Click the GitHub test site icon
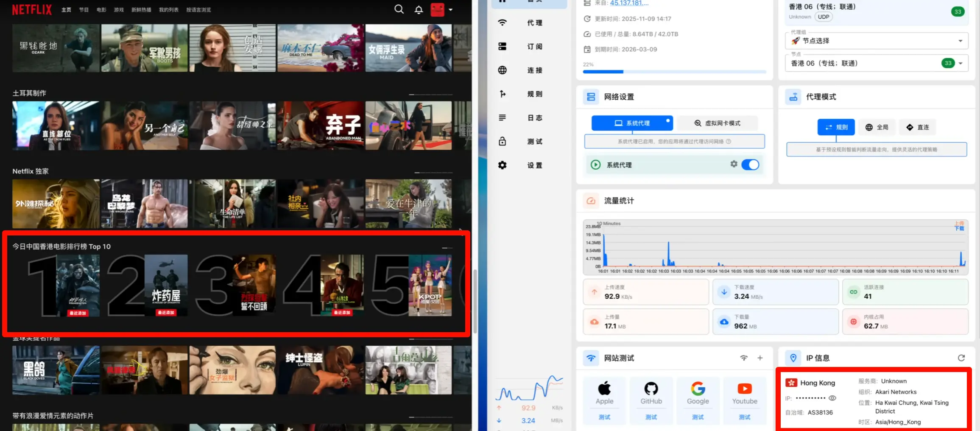Screen dimensions: 980x431 [x=651, y=389]
